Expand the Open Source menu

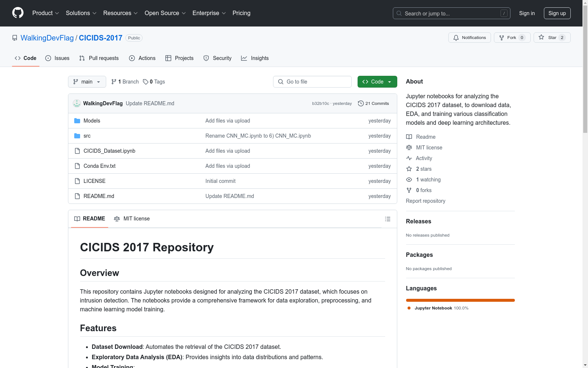pyautogui.click(x=165, y=13)
